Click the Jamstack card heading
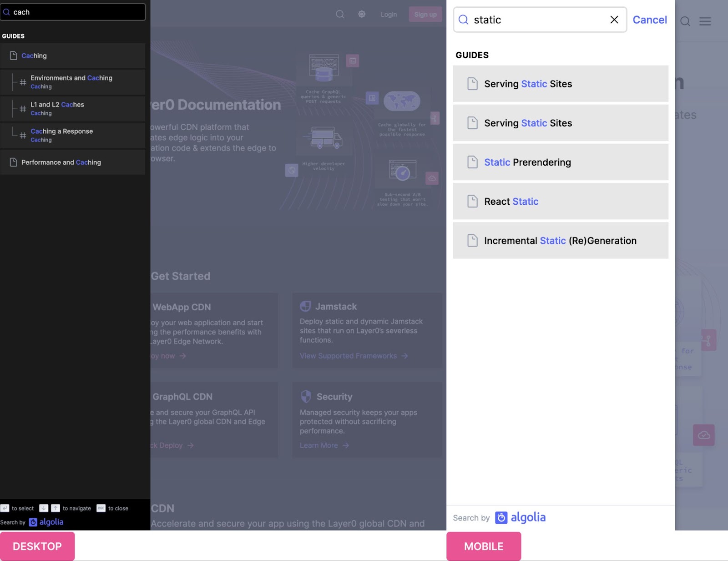 (x=336, y=307)
